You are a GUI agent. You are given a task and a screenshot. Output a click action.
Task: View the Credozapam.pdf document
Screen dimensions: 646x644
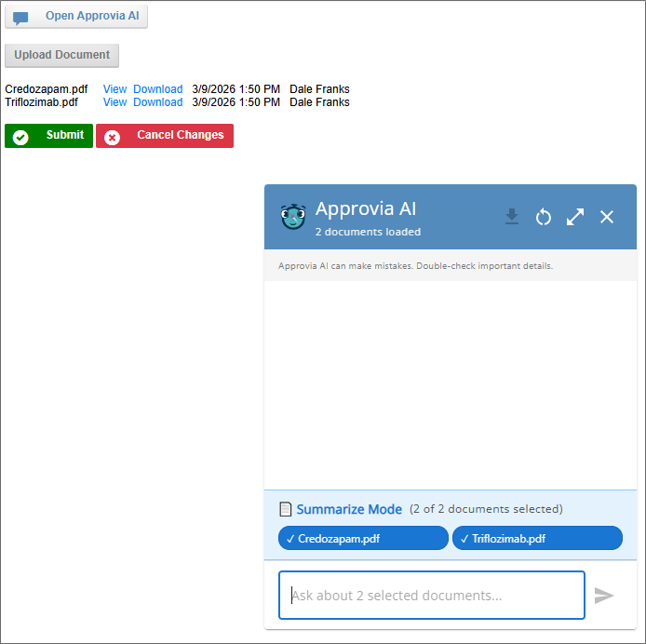(114, 89)
